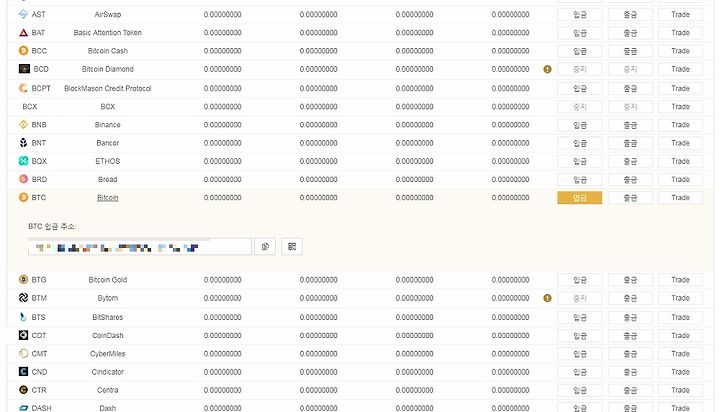Click the BTC deposit address field
The height and width of the screenshot is (412, 720).
tap(140, 247)
